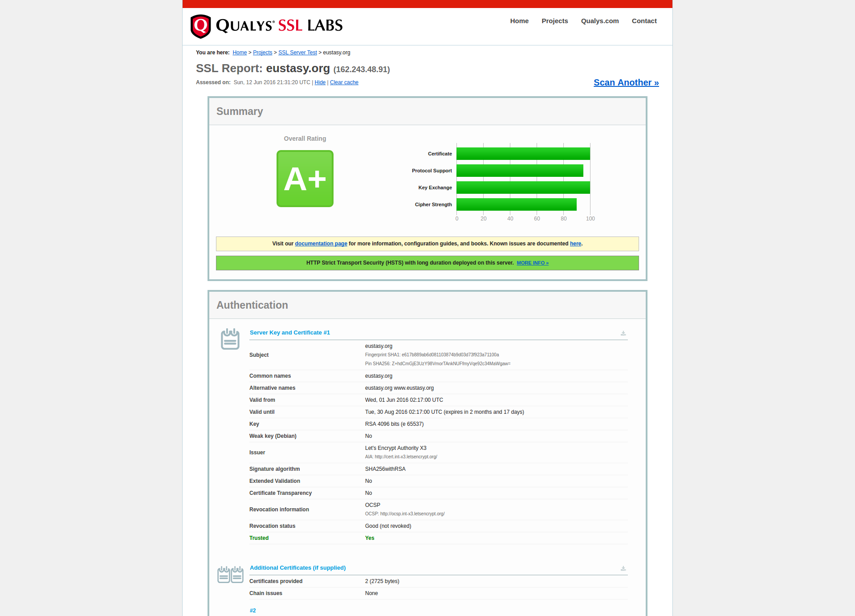The width and height of the screenshot is (855, 616).
Task: Click the Certificate Transparency row label
Action: [x=281, y=493]
